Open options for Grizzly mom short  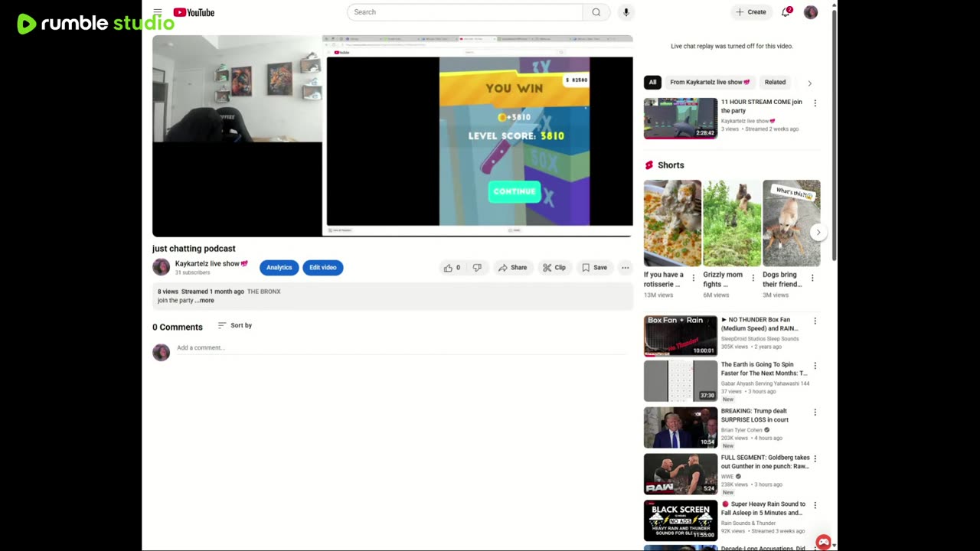coord(753,278)
